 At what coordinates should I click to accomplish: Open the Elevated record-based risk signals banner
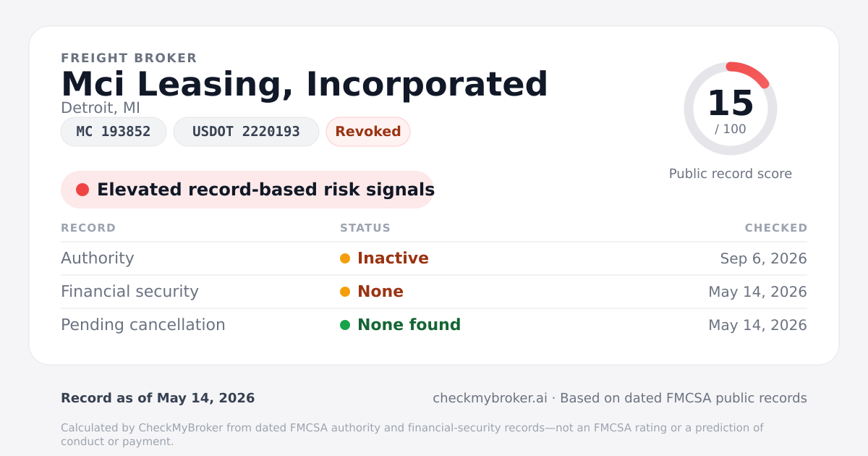pyautogui.click(x=247, y=190)
